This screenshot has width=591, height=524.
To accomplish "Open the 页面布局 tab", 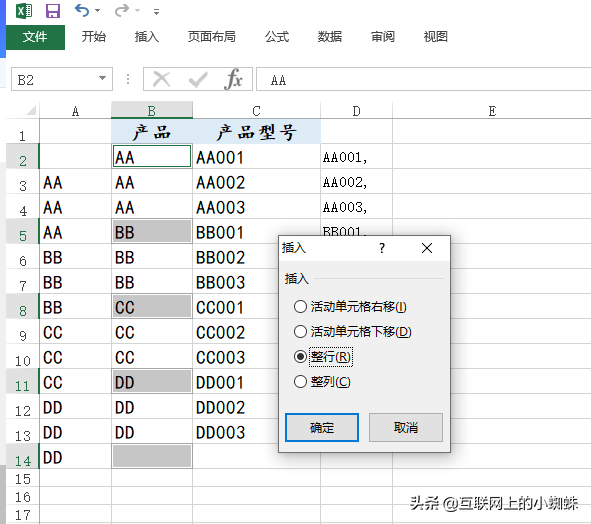I will (x=211, y=37).
